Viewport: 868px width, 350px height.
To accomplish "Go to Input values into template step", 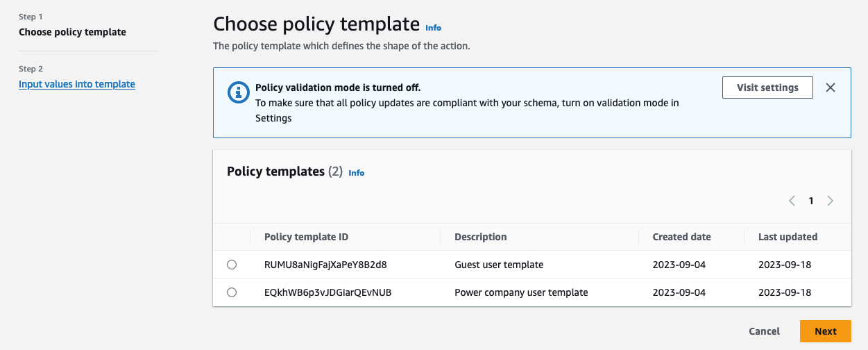I will 77,84.
